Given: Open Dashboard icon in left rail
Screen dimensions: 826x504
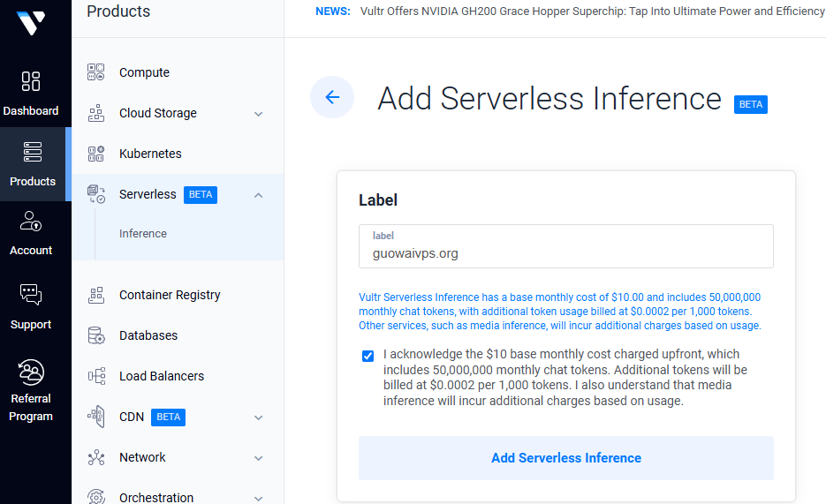Looking at the screenshot, I should pos(31,81).
